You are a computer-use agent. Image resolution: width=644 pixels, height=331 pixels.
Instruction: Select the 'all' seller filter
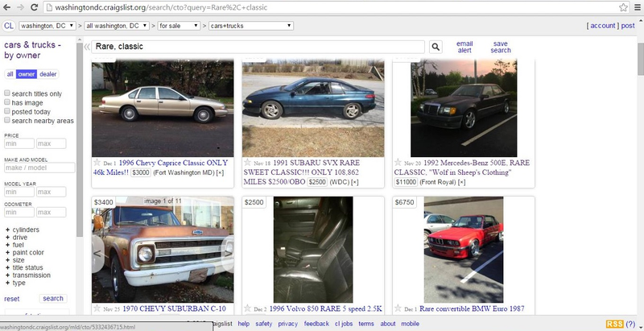pyautogui.click(x=10, y=74)
